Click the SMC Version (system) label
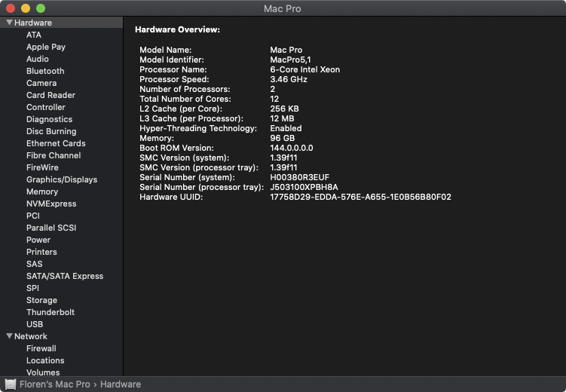The width and height of the screenshot is (566, 392). [185, 158]
